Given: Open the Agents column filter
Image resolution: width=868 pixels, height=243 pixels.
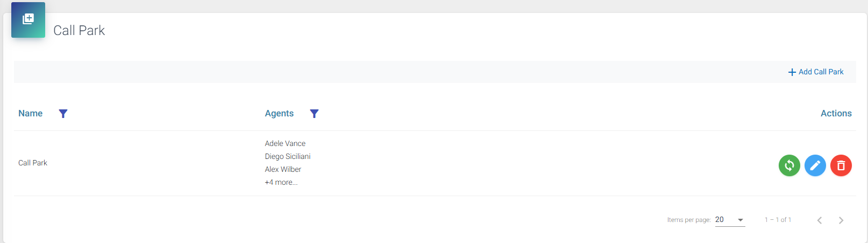Looking at the screenshot, I should 314,114.
